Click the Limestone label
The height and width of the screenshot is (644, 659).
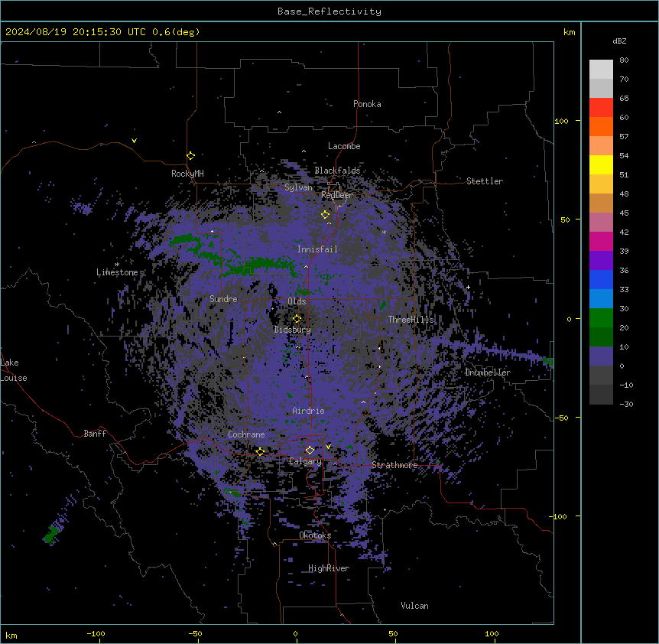(x=117, y=272)
